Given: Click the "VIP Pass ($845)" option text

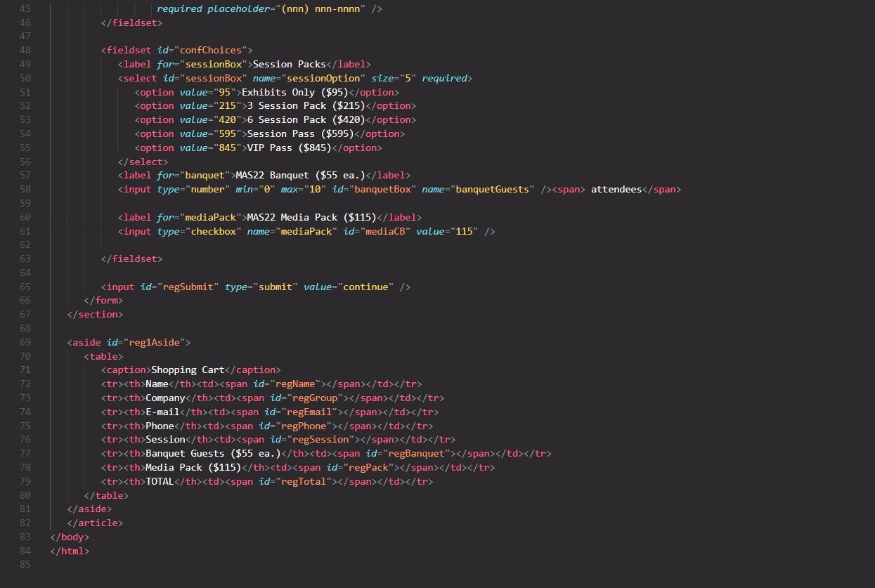Looking at the screenshot, I should click(290, 148).
